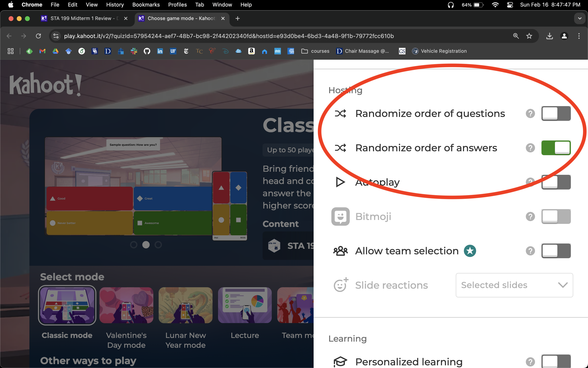Click the battery status indicator
The height and width of the screenshot is (368, 588).
[473, 5]
